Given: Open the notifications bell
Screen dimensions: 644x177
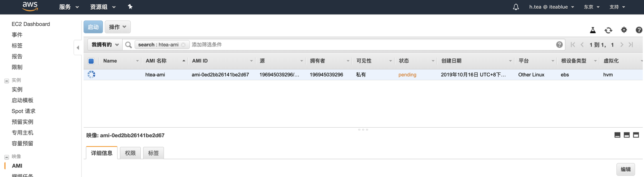Looking at the screenshot, I should tap(516, 7).
